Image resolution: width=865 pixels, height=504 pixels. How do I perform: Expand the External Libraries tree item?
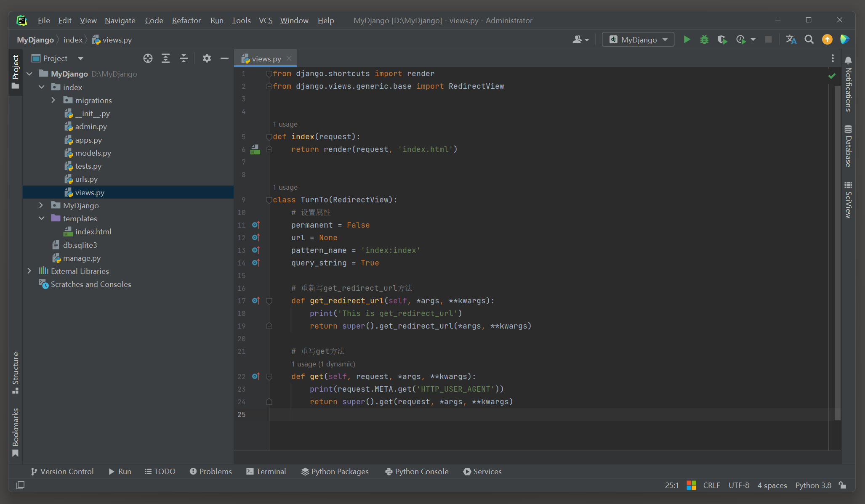click(30, 271)
